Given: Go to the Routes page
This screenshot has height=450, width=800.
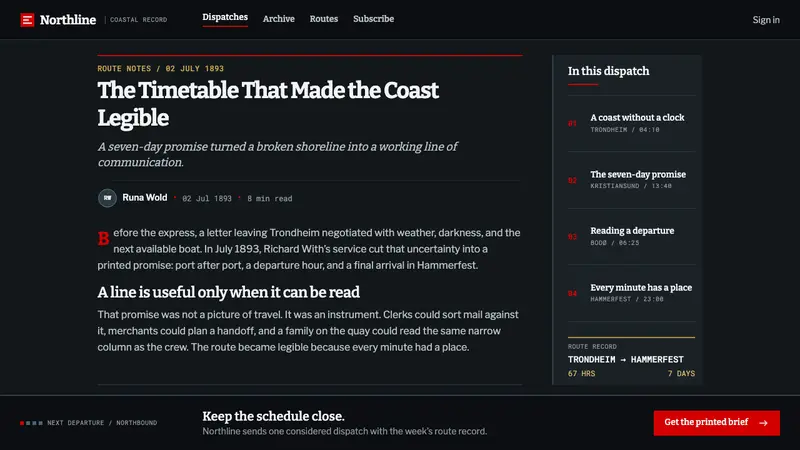Looking at the screenshot, I should coord(323,19).
